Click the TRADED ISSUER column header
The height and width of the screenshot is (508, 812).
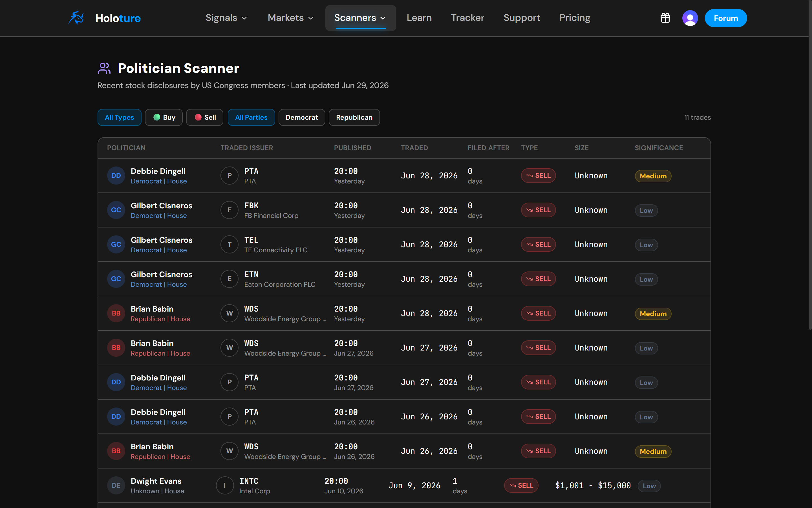(x=247, y=148)
